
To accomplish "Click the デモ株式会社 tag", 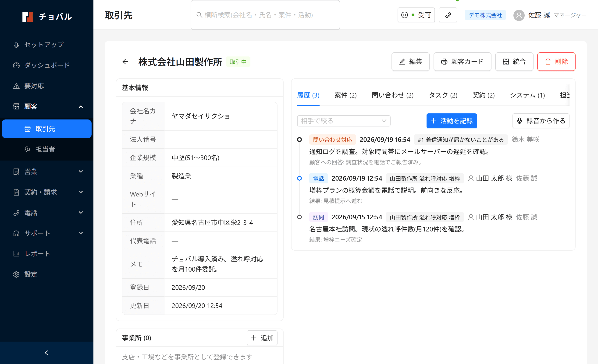I will coord(485,15).
